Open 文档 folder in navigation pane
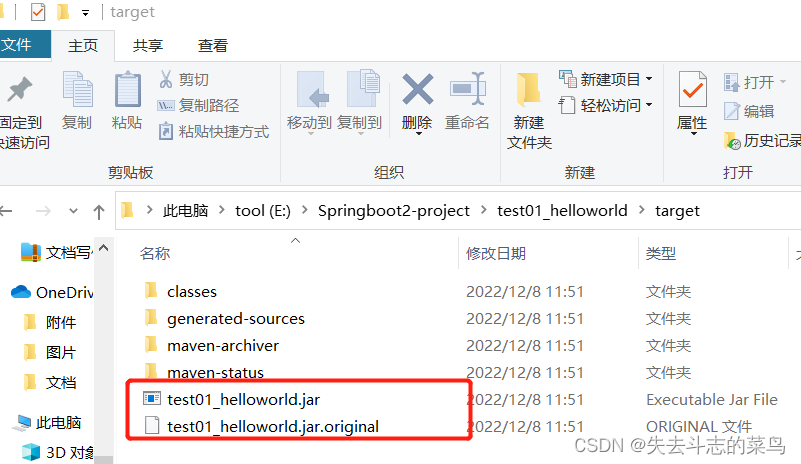 [60, 382]
